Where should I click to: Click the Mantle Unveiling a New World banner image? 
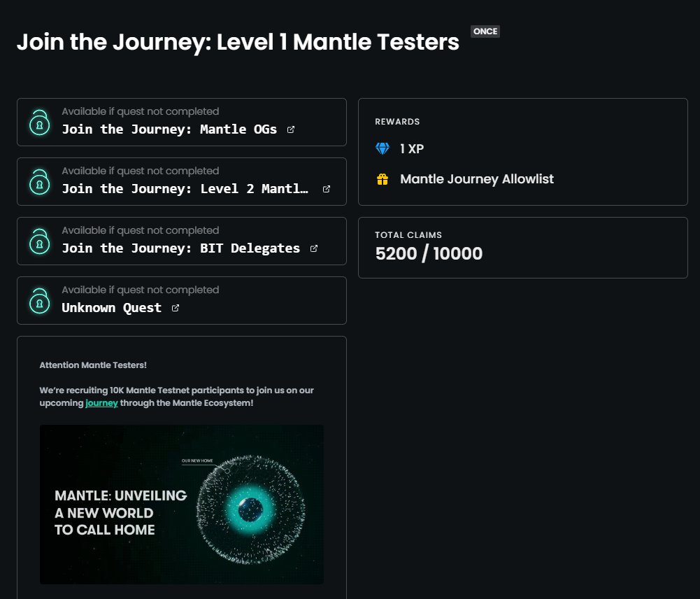tap(182, 505)
